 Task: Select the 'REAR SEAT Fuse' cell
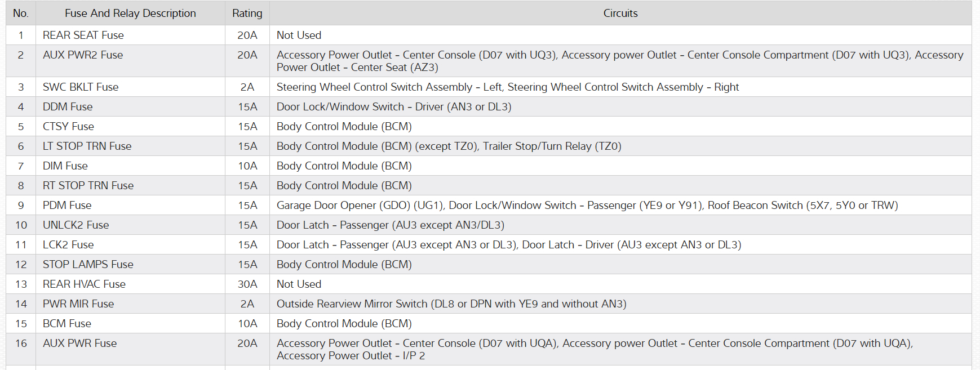tap(83, 35)
